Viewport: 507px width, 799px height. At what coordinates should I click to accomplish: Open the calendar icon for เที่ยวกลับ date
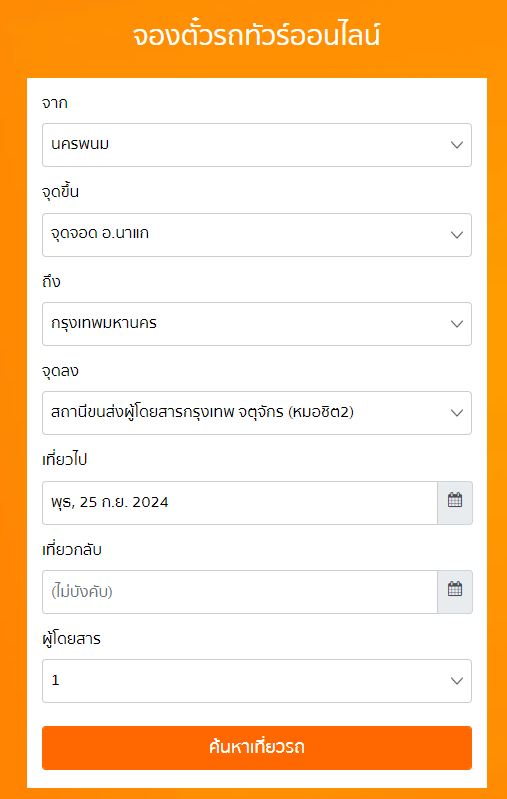pyautogui.click(x=455, y=592)
